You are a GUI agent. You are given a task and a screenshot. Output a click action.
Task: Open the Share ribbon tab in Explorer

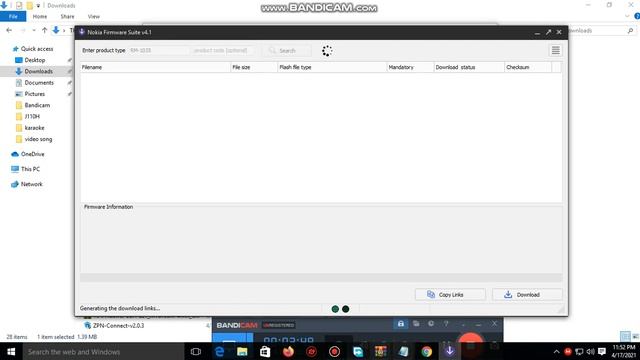[x=67, y=16]
